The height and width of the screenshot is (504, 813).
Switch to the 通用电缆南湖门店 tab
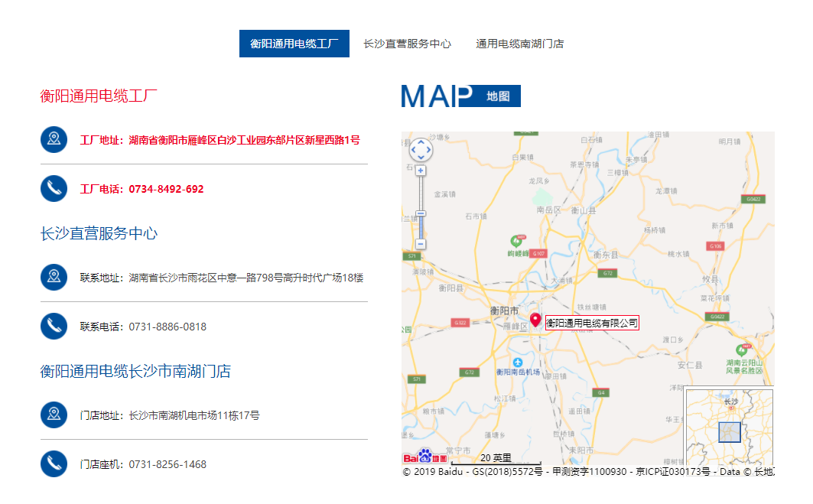pyautogui.click(x=520, y=44)
